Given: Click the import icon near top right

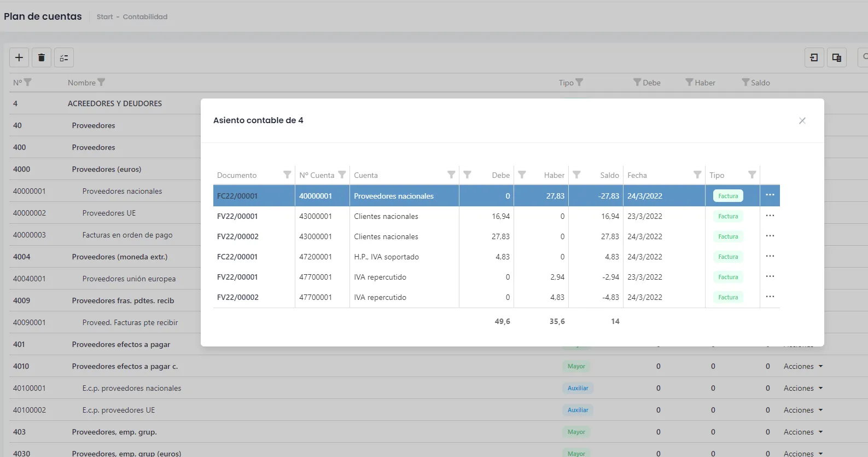Looking at the screenshot, I should point(814,57).
